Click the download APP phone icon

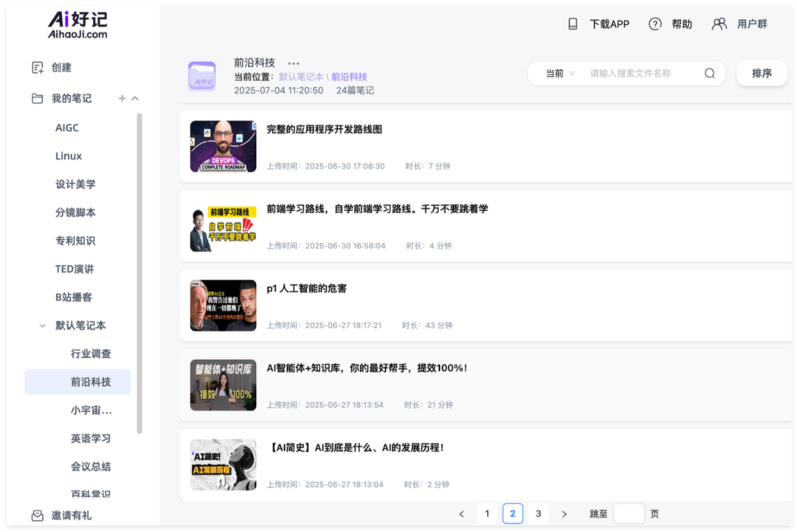pos(573,24)
